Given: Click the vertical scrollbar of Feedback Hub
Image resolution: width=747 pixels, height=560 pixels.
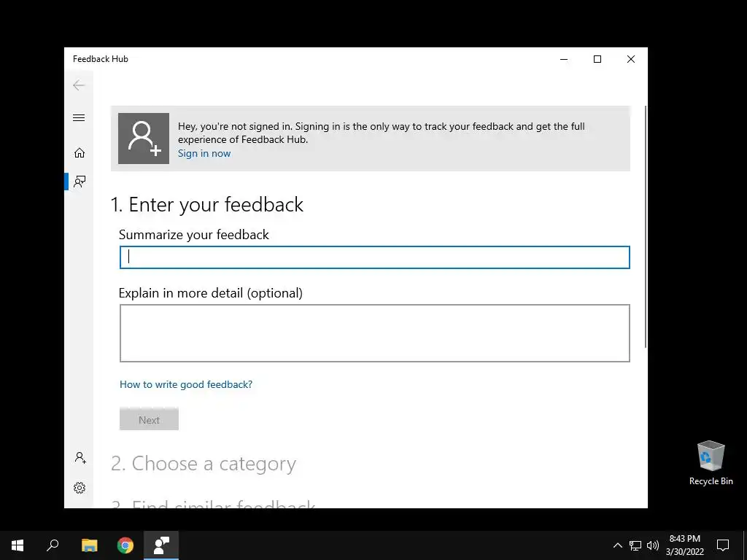Looking at the screenshot, I should [646, 227].
